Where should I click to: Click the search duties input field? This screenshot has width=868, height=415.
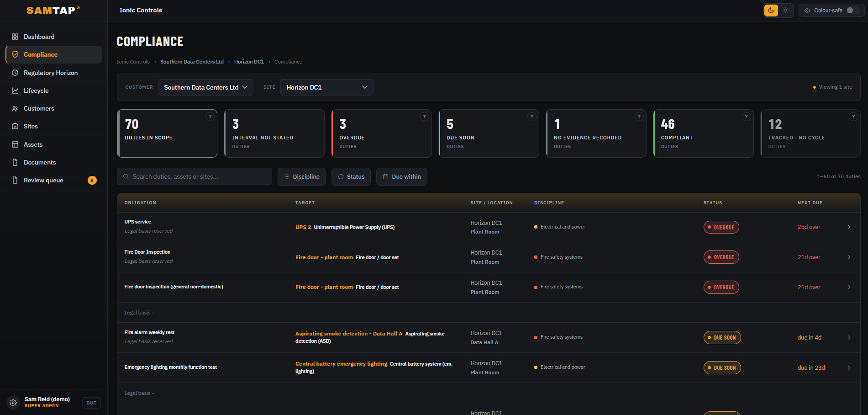[195, 176]
